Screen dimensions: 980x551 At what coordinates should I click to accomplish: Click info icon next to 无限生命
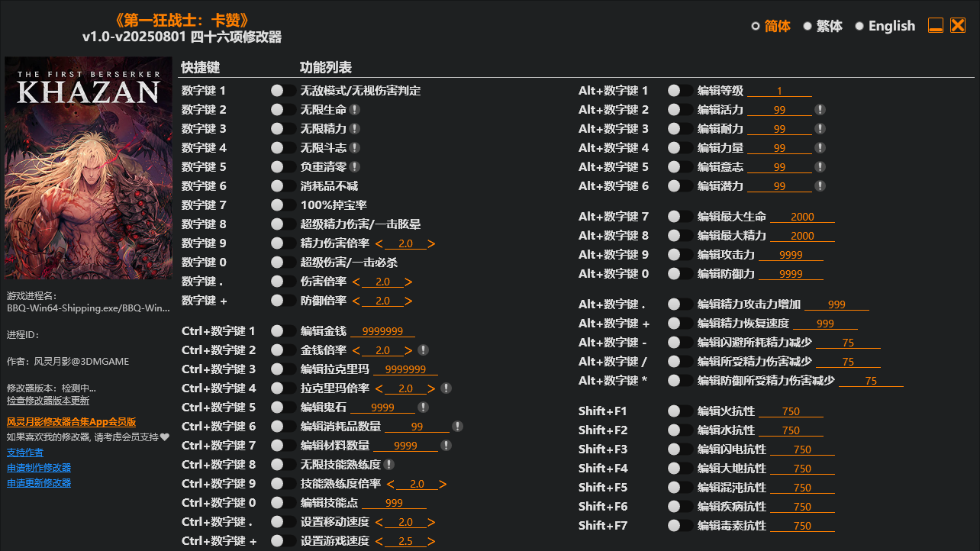(x=355, y=110)
